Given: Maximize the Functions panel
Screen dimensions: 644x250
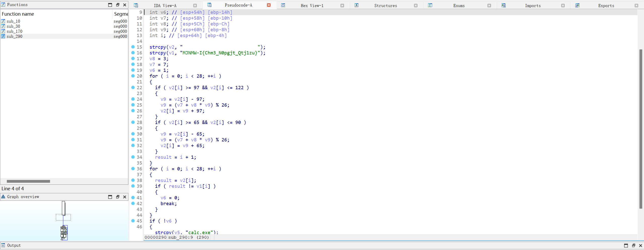Looking at the screenshot, I should pyautogui.click(x=110, y=5).
